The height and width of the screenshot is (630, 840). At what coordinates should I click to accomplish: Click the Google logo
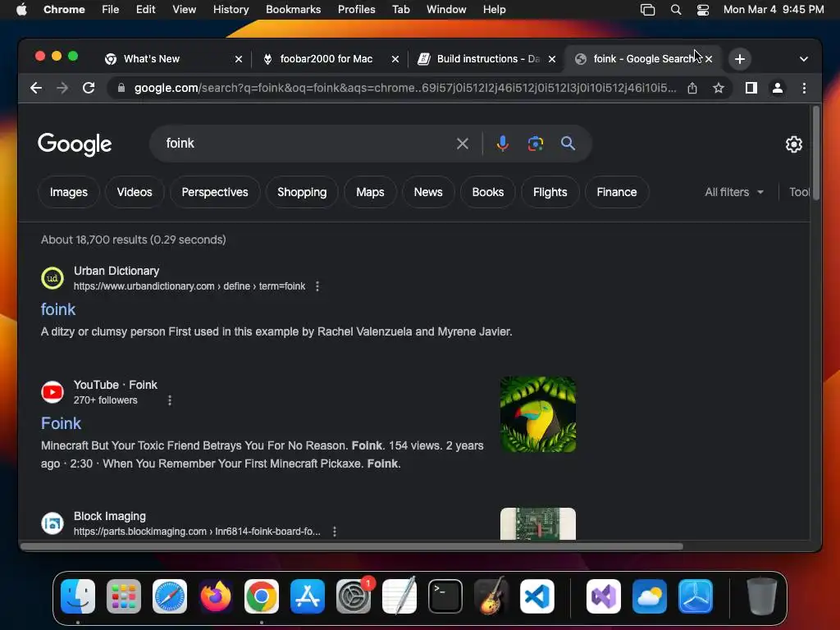point(75,144)
